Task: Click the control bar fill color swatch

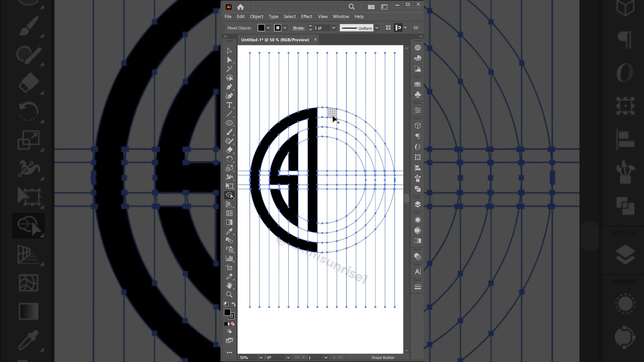Action: (261, 28)
